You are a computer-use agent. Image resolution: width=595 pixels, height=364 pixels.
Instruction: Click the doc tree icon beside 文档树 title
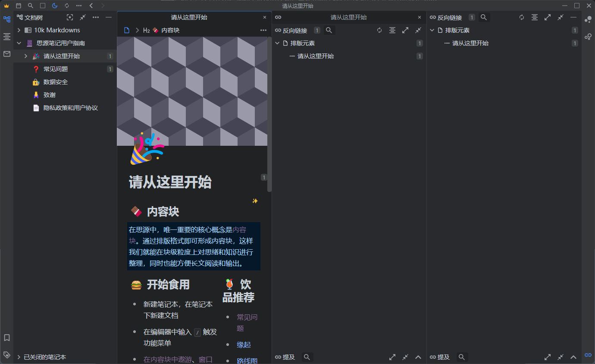tap(19, 17)
